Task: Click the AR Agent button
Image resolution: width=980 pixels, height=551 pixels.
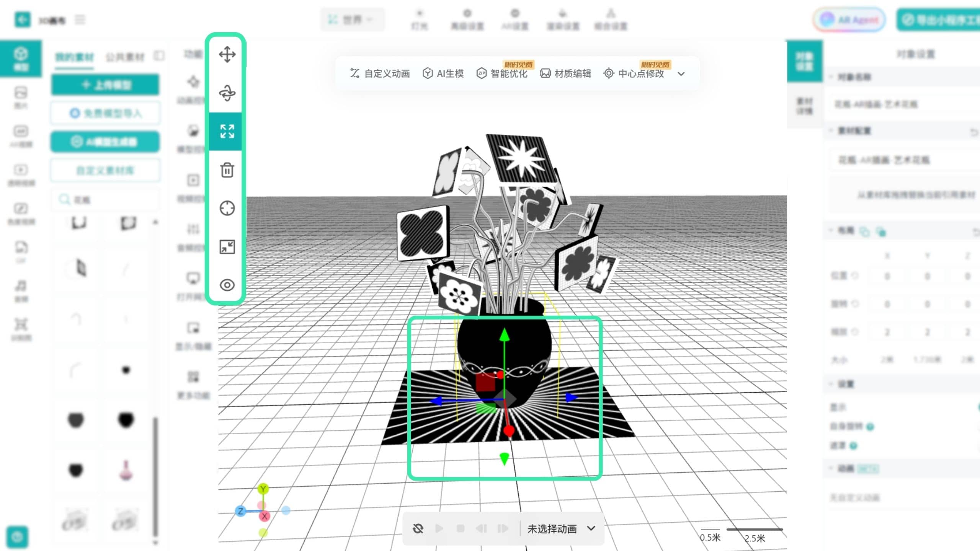Action: (x=849, y=20)
